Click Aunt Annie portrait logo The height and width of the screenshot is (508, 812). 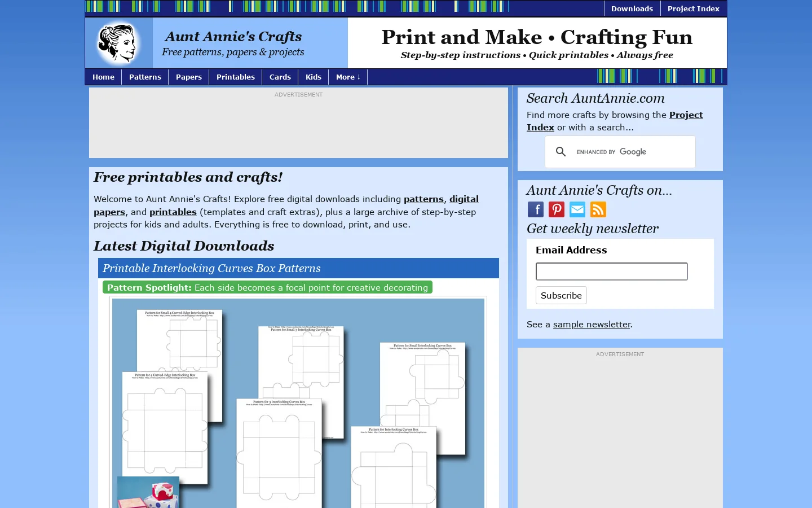click(118, 43)
